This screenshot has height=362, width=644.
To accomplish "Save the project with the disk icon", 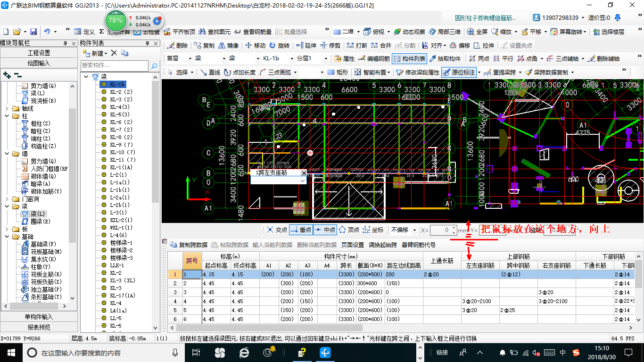I will pyautogui.click(x=33, y=32).
